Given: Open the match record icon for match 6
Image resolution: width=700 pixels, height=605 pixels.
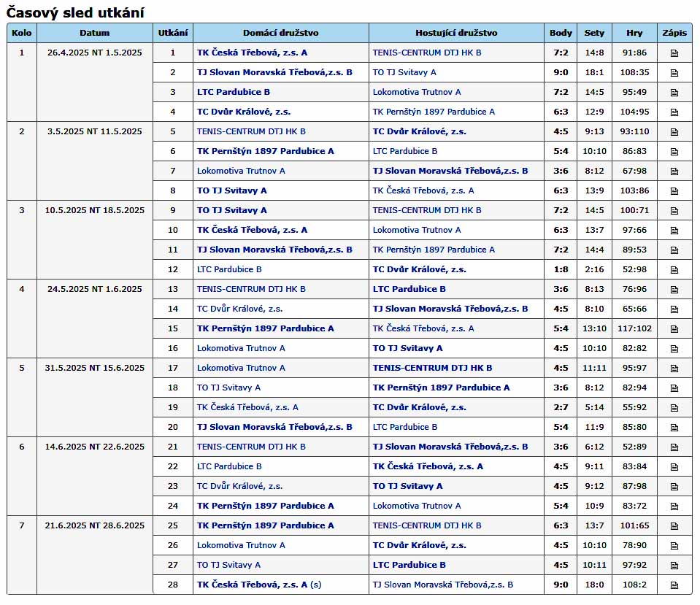Looking at the screenshot, I should [x=674, y=151].
